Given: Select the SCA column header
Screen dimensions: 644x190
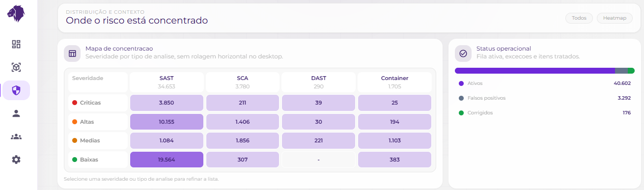Looking at the screenshot, I should click(x=243, y=82).
